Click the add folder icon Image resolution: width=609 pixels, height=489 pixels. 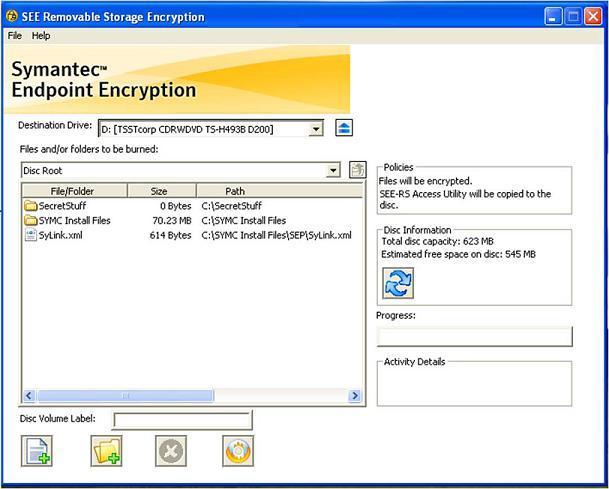(x=106, y=451)
